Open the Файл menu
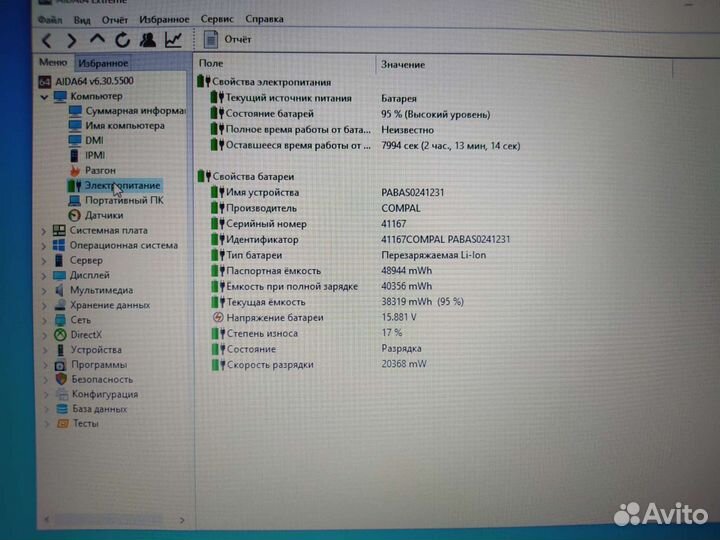Viewport: 720px width, 540px height. (x=50, y=20)
